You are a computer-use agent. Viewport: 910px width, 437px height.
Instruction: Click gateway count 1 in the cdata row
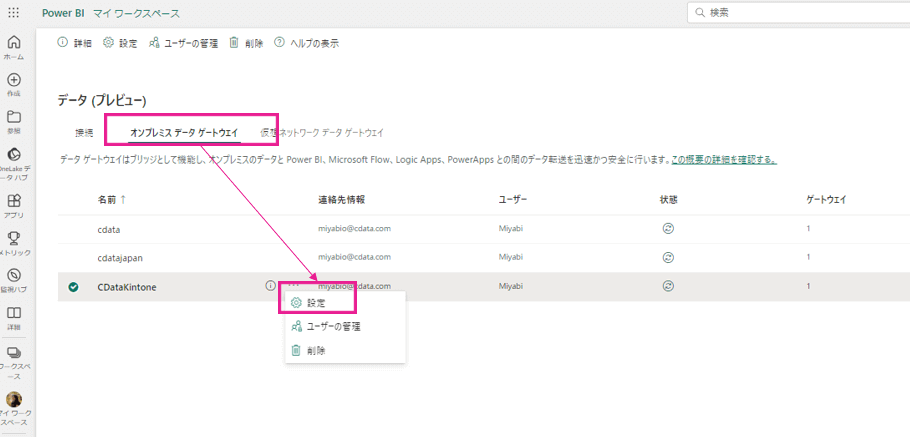click(x=808, y=228)
